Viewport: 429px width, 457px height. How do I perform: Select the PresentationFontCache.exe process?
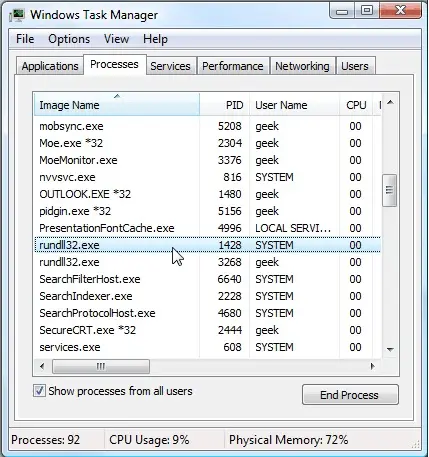coord(207,228)
